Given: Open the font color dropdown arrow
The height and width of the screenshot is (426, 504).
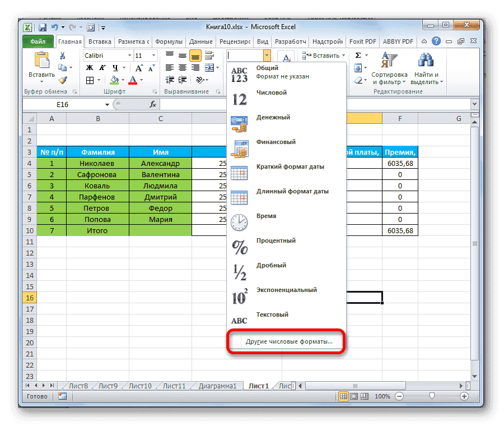Looking at the screenshot, I should coord(140,80).
